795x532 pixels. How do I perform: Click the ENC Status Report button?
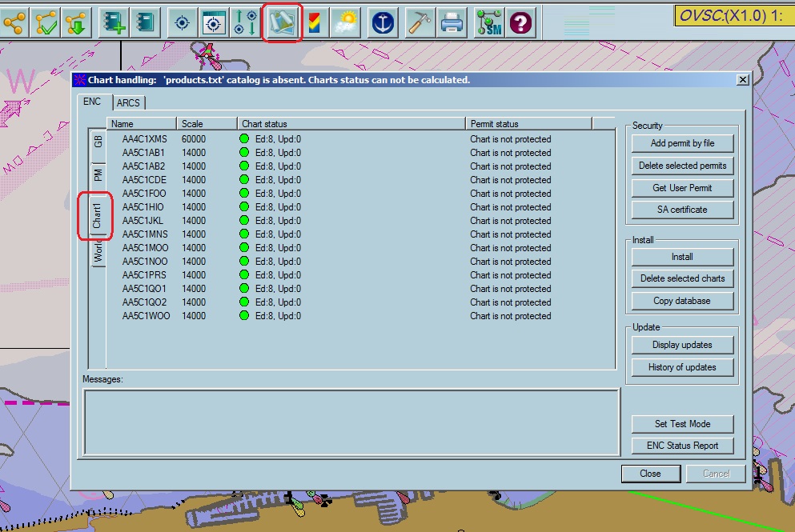click(x=682, y=446)
